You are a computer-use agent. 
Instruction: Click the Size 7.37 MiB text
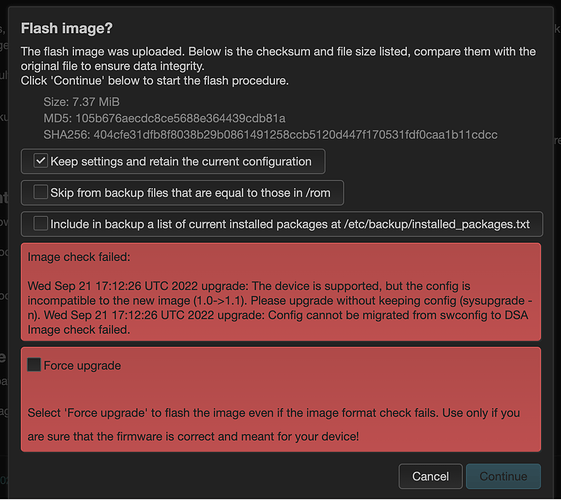81,102
